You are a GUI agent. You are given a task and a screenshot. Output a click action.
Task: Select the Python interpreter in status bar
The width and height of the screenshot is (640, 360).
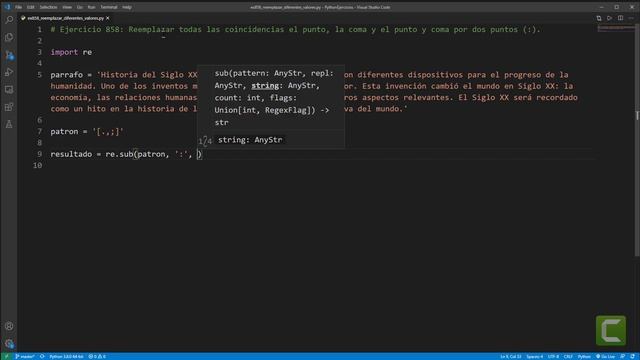coord(66,356)
